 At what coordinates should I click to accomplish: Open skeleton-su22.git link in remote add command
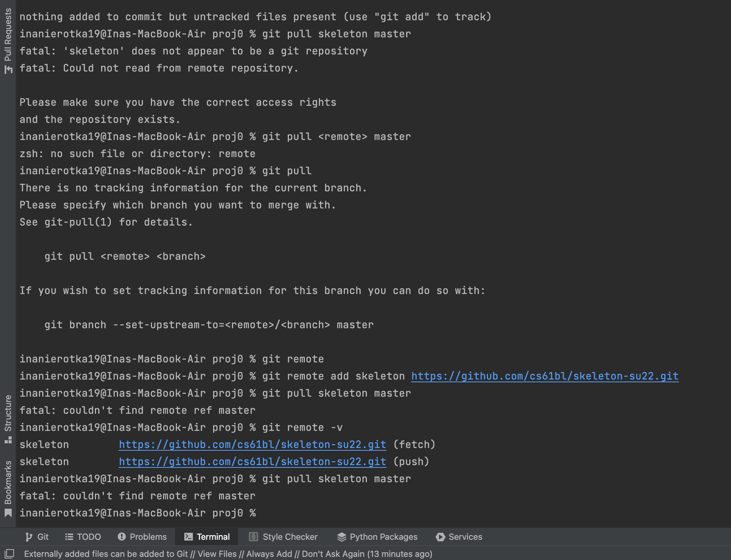[545, 376]
